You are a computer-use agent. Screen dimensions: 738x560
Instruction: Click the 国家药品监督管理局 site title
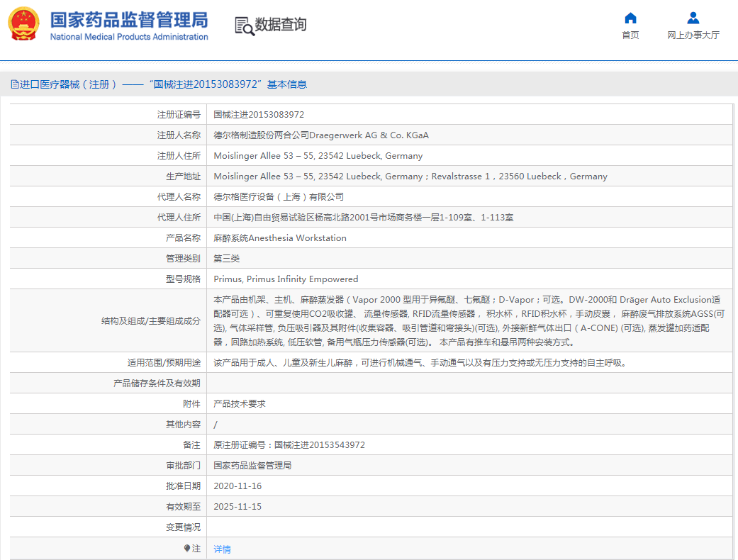click(128, 18)
